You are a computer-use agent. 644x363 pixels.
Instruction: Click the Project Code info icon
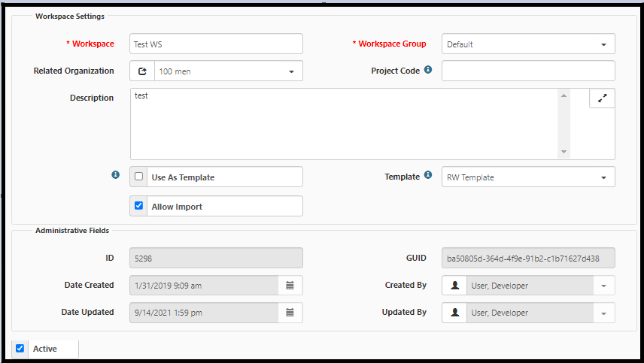428,71
